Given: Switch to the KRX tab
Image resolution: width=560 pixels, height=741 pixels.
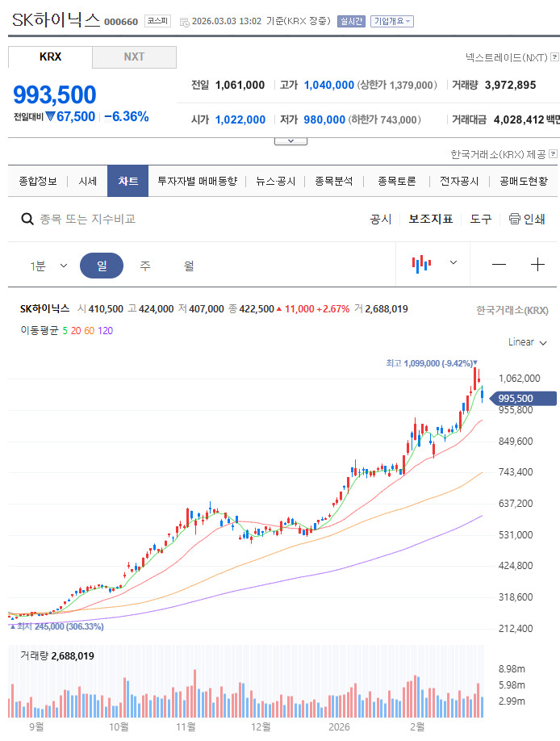Looking at the screenshot, I should pyautogui.click(x=50, y=57).
